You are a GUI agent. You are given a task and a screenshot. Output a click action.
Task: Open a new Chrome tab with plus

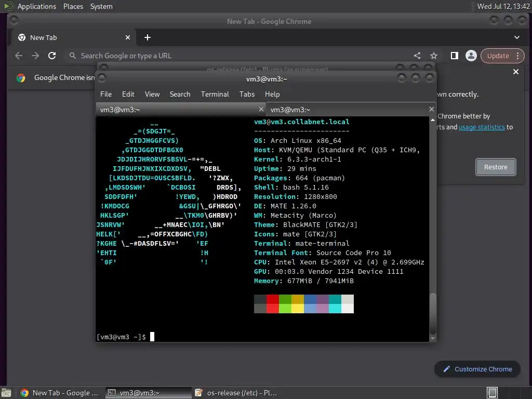point(147,37)
